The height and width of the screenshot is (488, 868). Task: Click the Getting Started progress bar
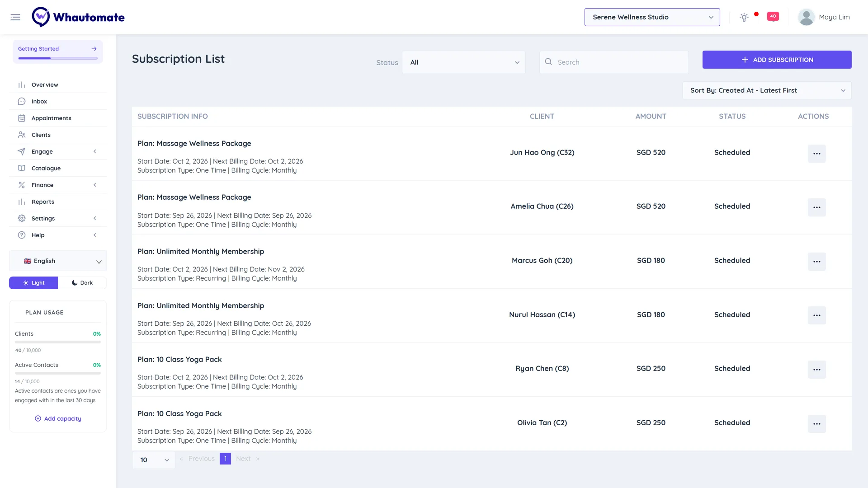coord(58,58)
